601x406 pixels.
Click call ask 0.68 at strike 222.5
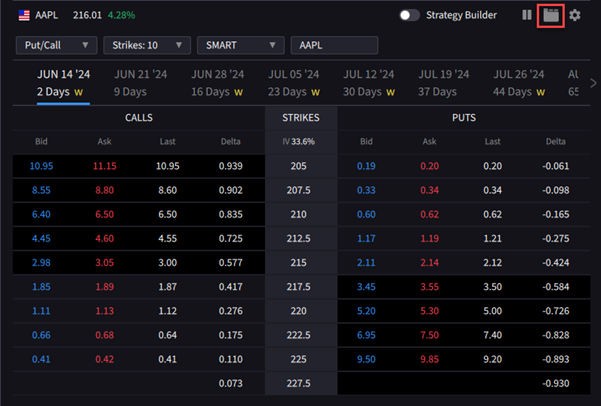(105, 335)
